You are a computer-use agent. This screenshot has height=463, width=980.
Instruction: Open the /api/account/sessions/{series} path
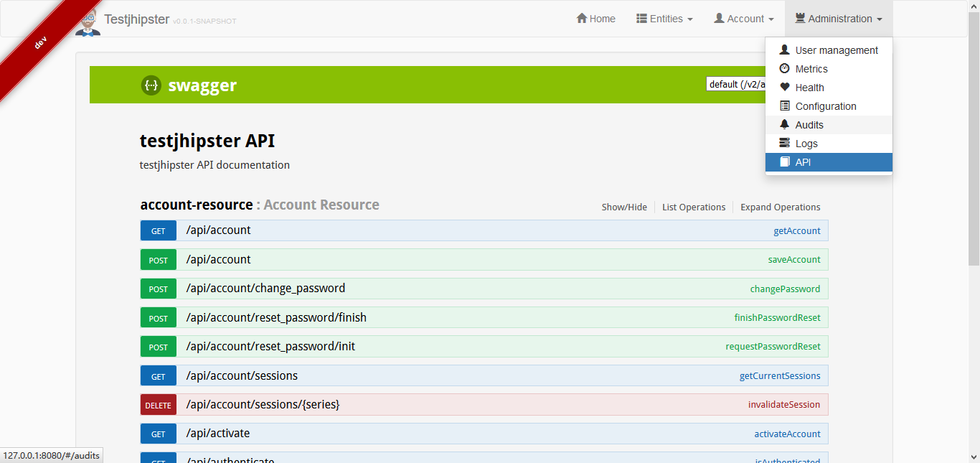[x=263, y=404]
